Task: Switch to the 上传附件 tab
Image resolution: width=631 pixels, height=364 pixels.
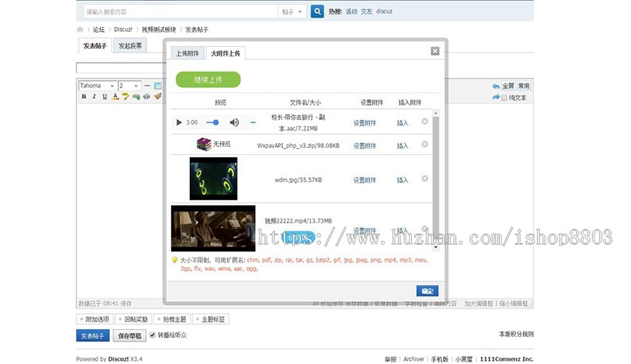Action: tap(188, 53)
